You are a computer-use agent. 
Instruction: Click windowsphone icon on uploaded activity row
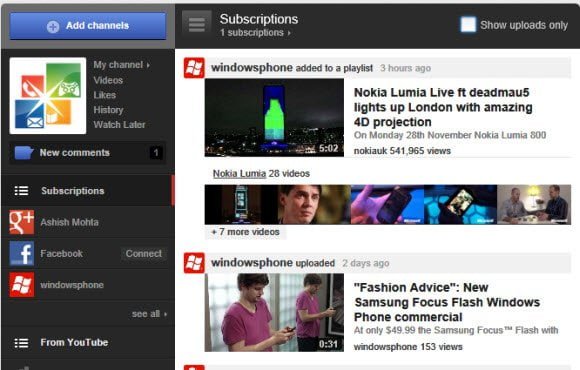(194, 263)
